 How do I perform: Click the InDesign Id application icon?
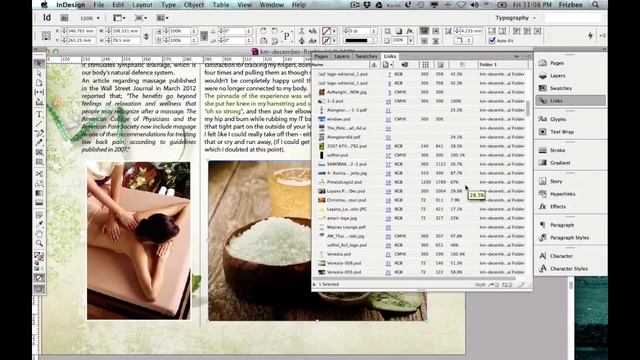point(47,18)
